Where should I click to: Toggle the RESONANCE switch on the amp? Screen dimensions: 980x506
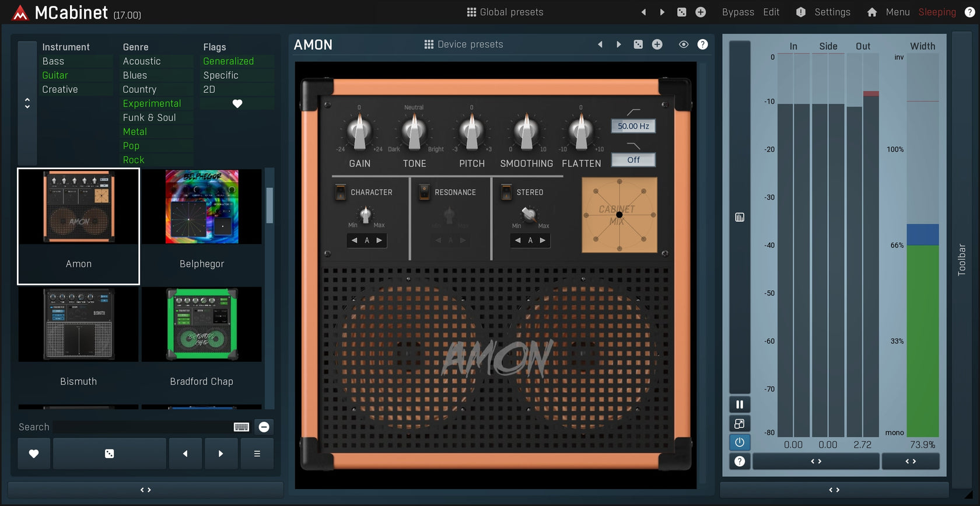click(x=424, y=192)
